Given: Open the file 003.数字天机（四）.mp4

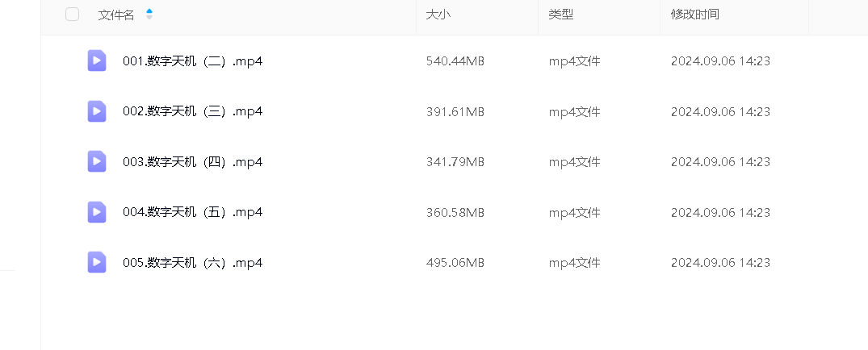Looking at the screenshot, I should click(192, 161).
